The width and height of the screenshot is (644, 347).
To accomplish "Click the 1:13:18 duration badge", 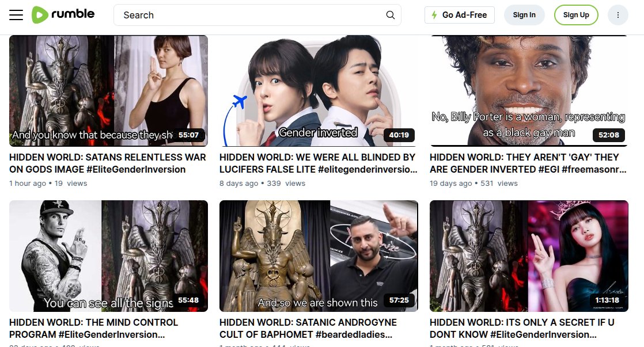I will pos(607,300).
